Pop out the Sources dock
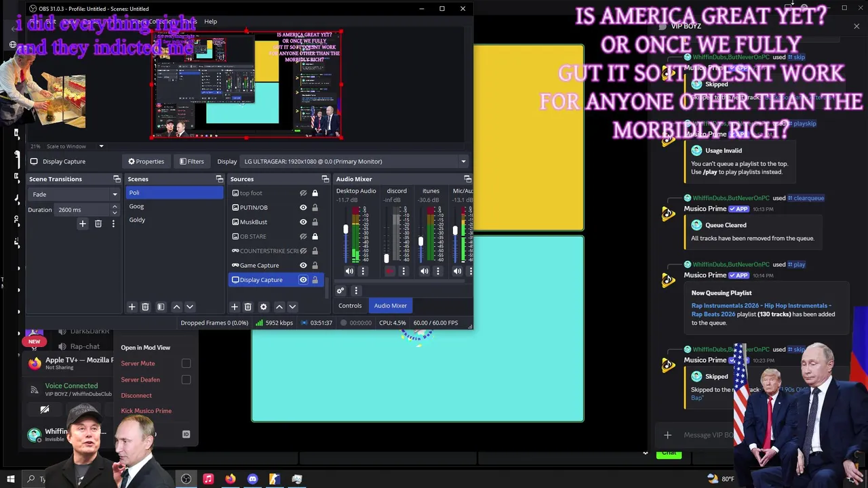This screenshot has height=488, width=868. click(325, 179)
